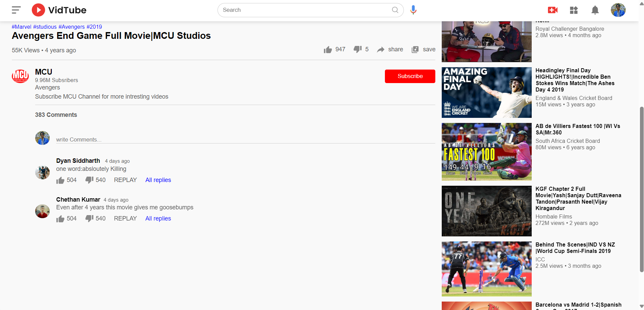The image size is (644, 310).
Task: Click the upload video camera icon
Action: pos(552,10)
